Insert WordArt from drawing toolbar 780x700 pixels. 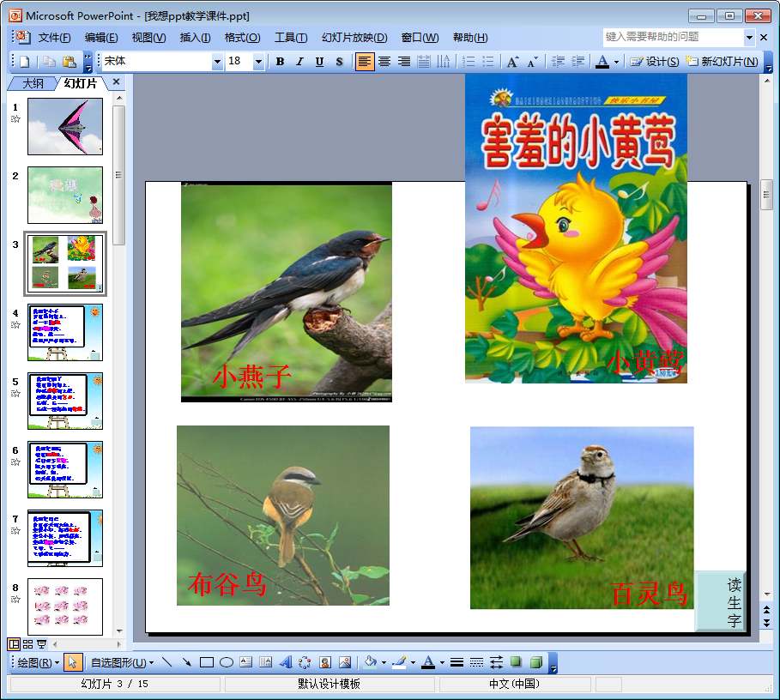point(286,662)
